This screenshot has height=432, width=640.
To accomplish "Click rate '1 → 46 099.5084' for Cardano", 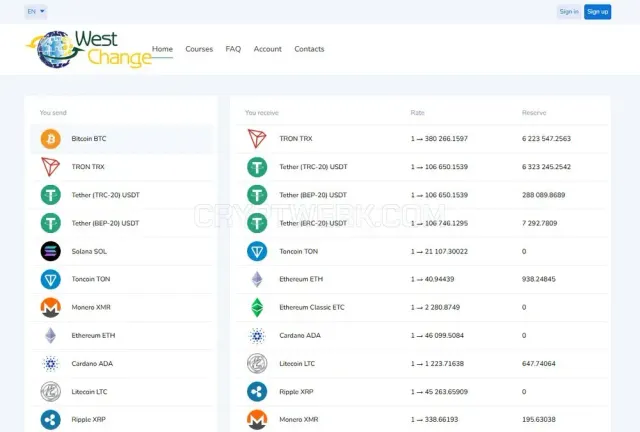I will tap(437, 336).
